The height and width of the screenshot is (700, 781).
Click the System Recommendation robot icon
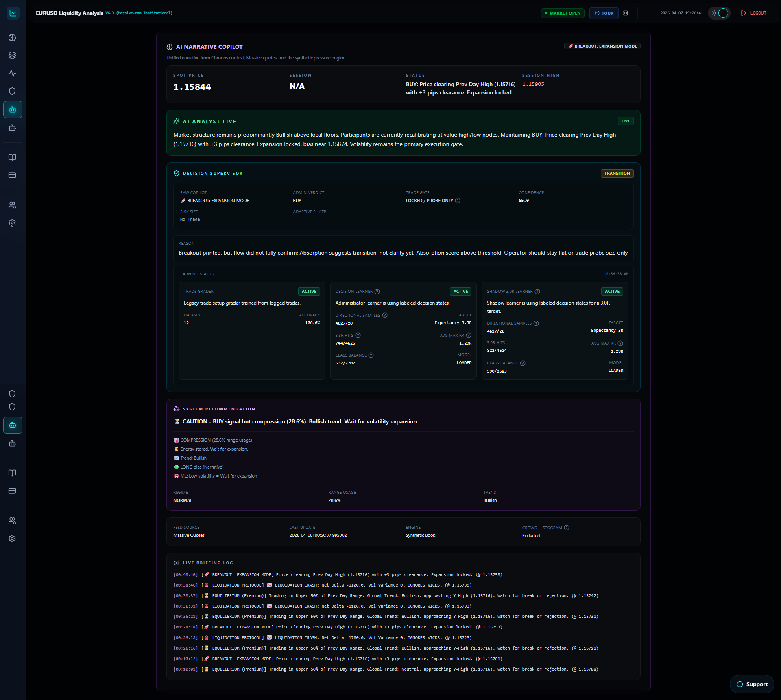[177, 409]
